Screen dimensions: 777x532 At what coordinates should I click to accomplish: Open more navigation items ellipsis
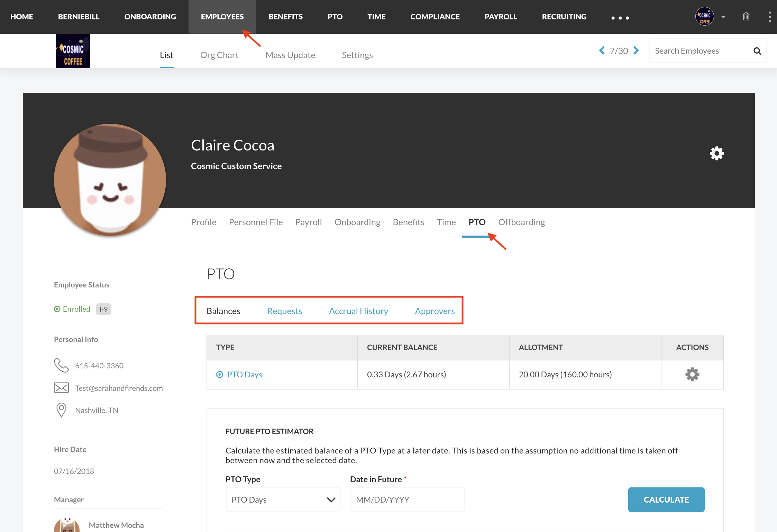pyautogui.click(x=620, y=18)
